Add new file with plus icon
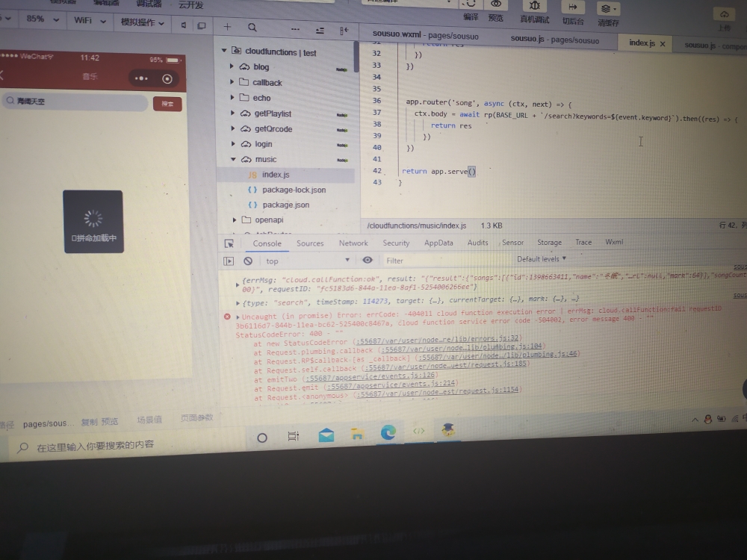 click(x=227, y=27)
